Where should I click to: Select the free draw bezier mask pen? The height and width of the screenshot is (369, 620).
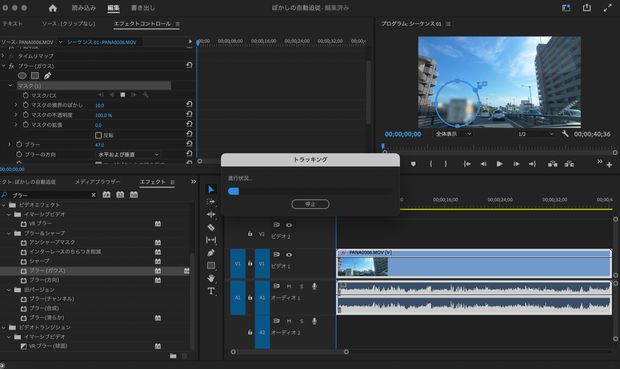(47, 76)
